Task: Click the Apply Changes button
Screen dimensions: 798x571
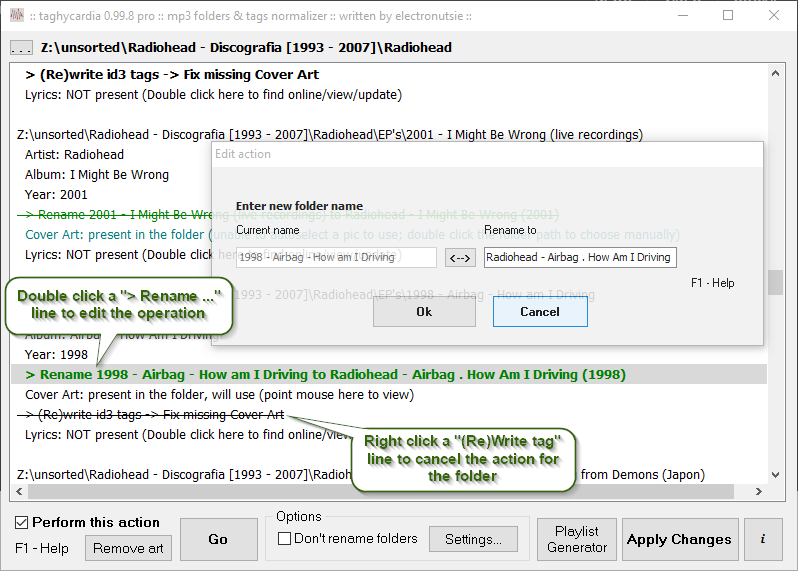Action: tap(680, 539)
